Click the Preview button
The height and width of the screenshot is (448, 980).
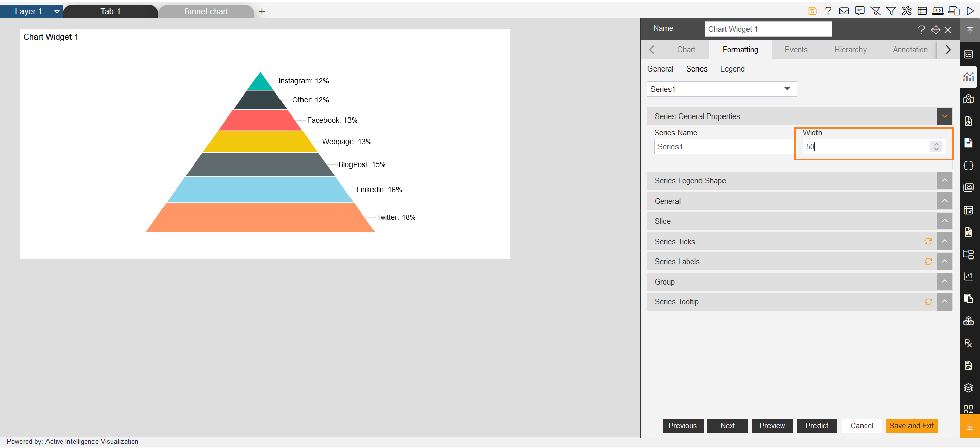[772, 426]
